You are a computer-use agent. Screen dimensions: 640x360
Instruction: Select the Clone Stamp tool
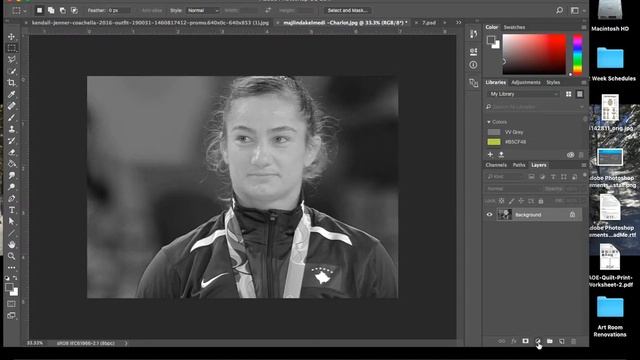[11, 129]
